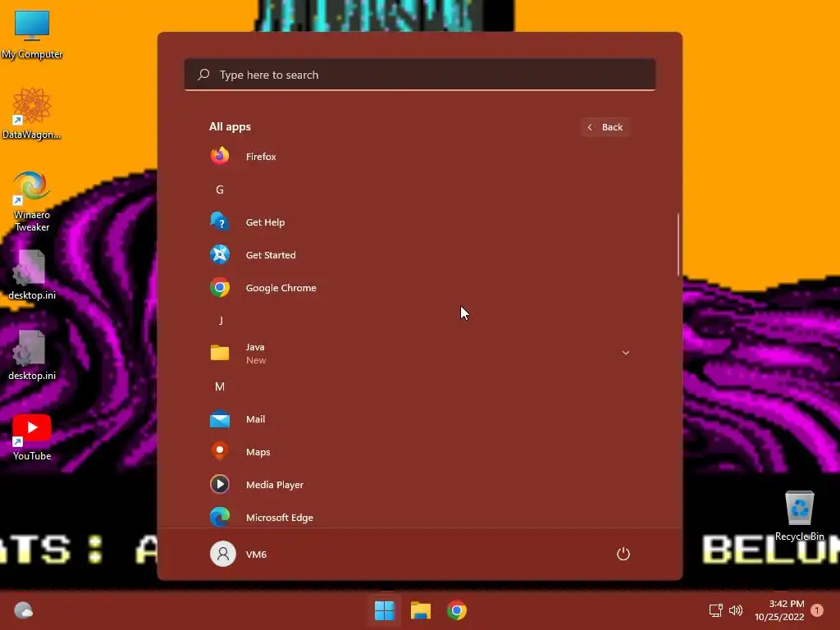Open the Get Started app icon
Image resolution: width=840 pixels, height=630 pixels.
pos(220,254)
